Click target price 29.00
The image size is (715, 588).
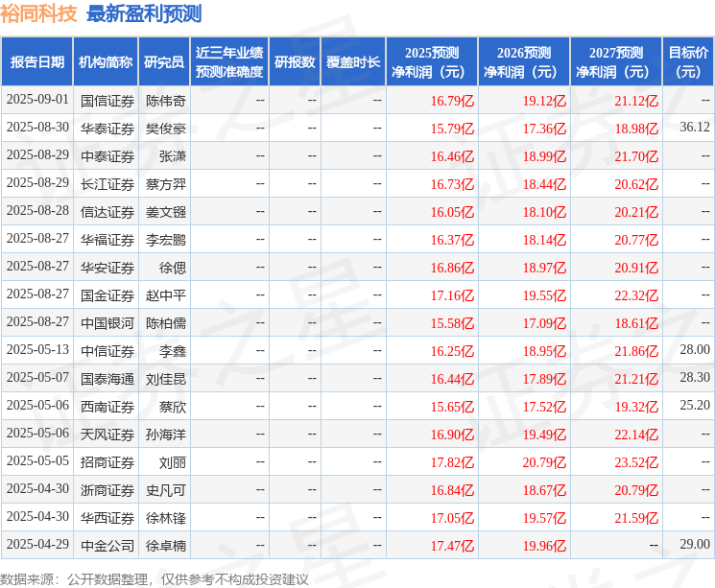click(x=695, y=544)
